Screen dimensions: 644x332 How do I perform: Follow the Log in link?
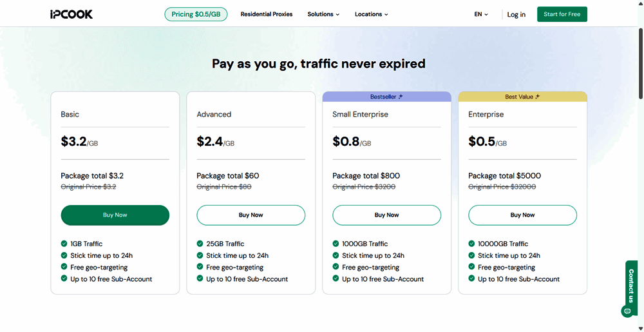coord(516,14)
